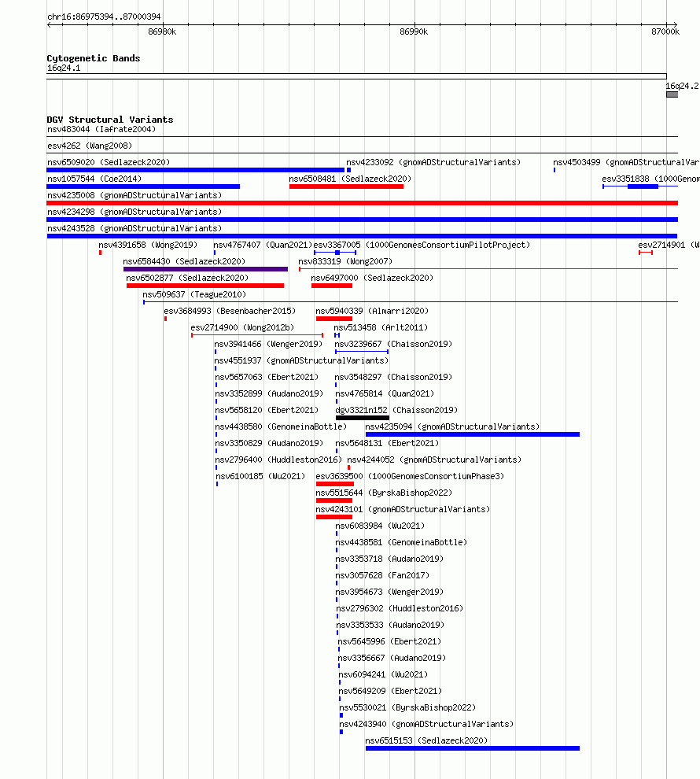The image size is (700, 779).
Task: Open nsv509637 (Teague2010) label
Action: coord(194,294)
